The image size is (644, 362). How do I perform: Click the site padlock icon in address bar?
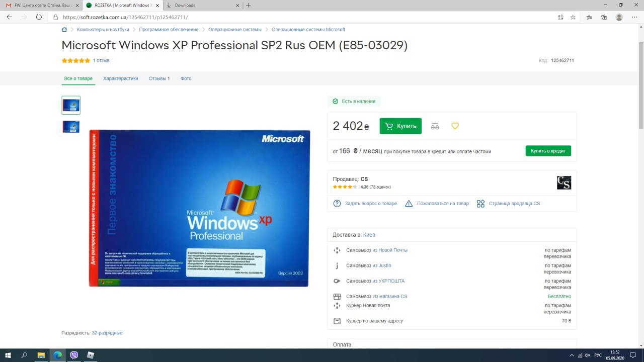click(x=56, y=17)
